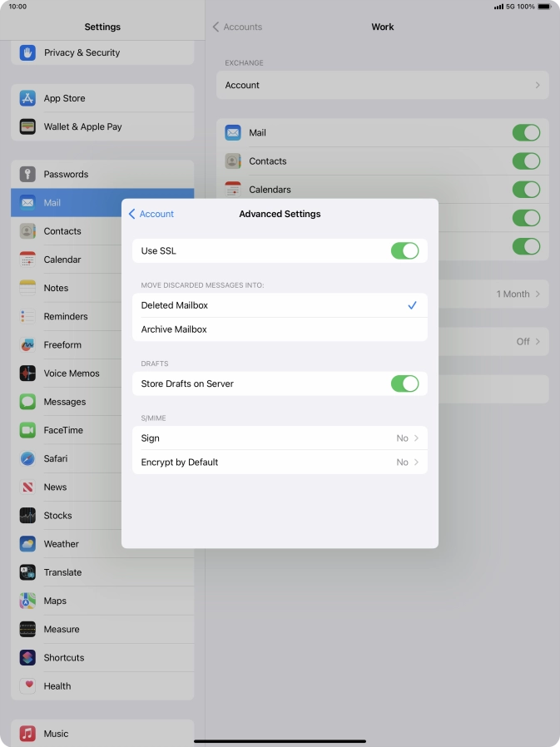560x747 pixels.
Task: Open the Translate icon entry
Action: point(27,572)
